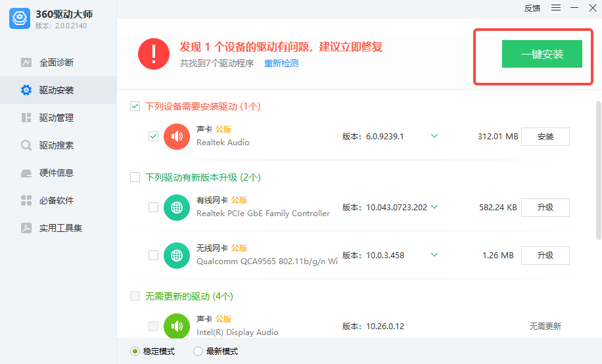Image resolution: width=602 pixels, height=364 pixels.
Task: Open the 驱动安装 section
Action: (58, 90)
